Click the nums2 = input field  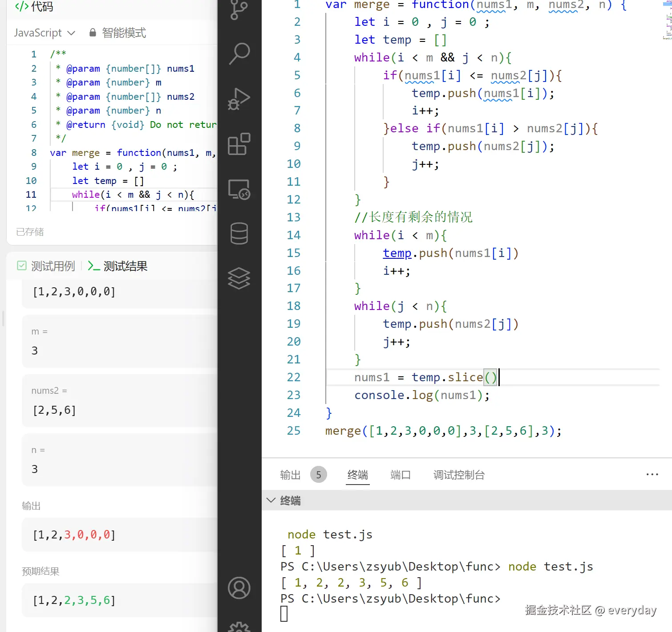(120, 400)
